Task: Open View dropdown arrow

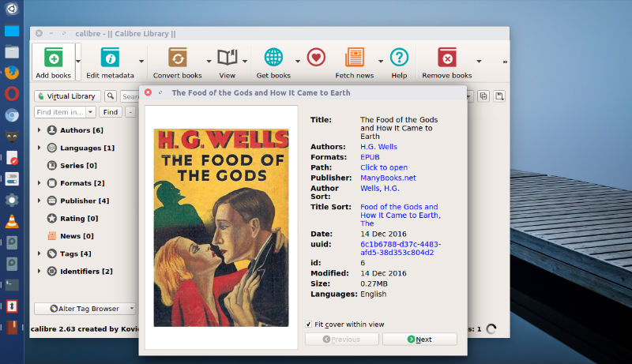Action: click(245, 62)
